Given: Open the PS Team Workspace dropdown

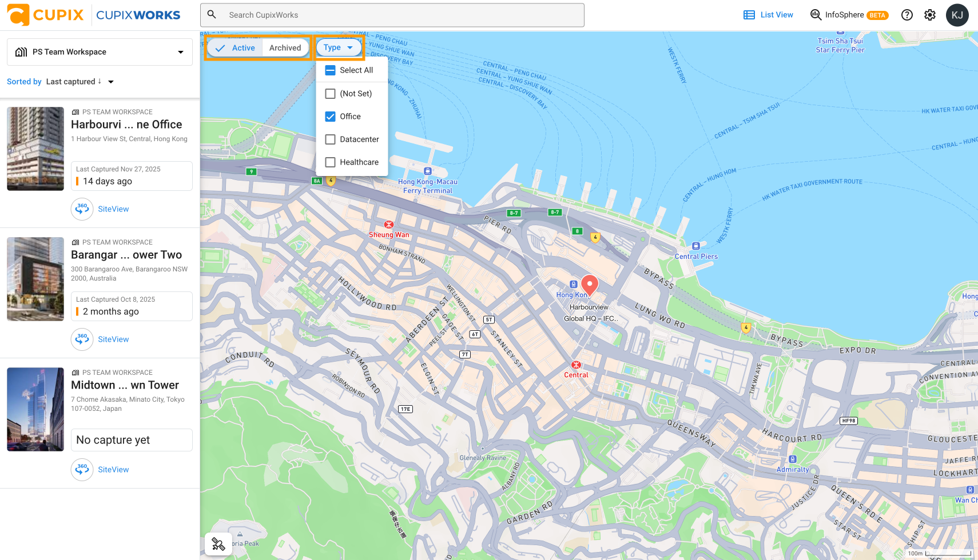Looking at the screenshot, I should point(100,52).
